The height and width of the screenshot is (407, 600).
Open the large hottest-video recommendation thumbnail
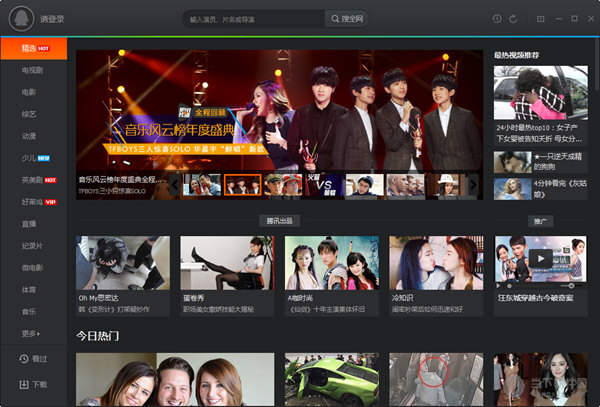click(x=541, y=93)
